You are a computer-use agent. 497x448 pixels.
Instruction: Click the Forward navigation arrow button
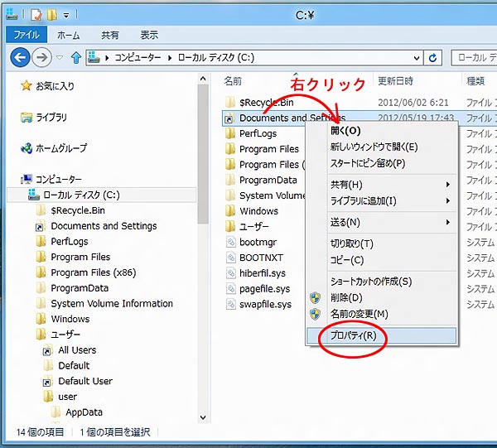click(43, 58)
